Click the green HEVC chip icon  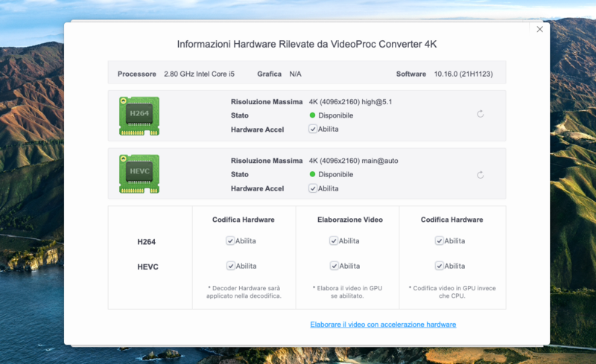click(x=139, y=173)
